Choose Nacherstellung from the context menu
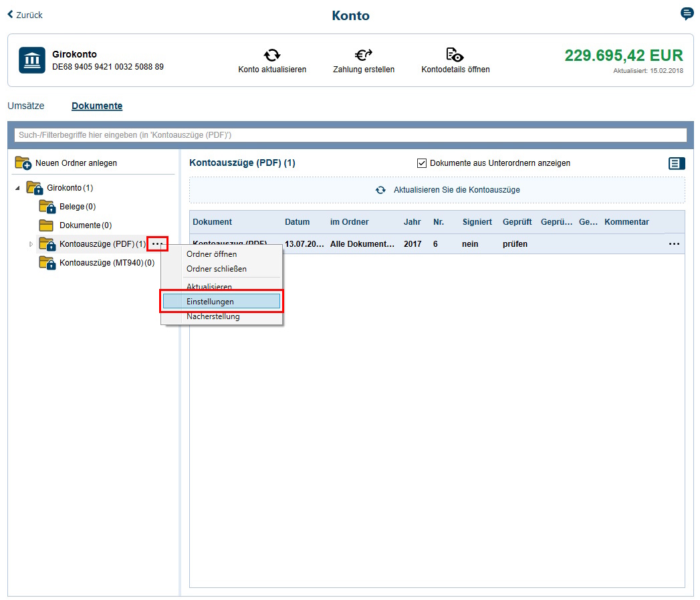Viewport: 700px width, 600px height. pos(213,316)
